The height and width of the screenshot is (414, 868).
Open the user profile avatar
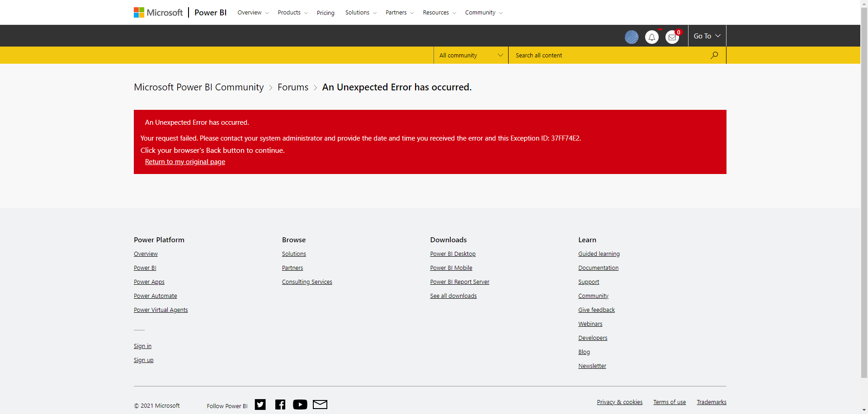pos(632,37)
